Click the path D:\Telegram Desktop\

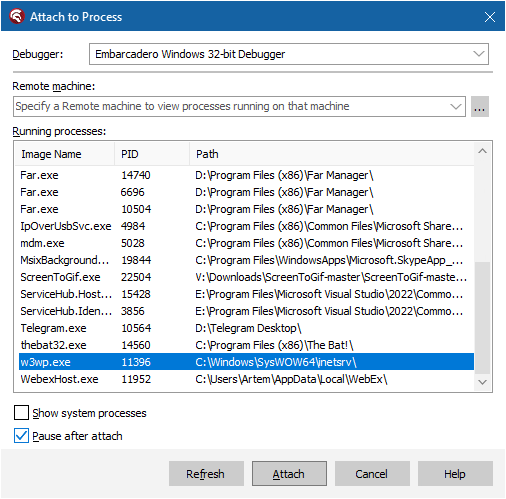(248, 328)
